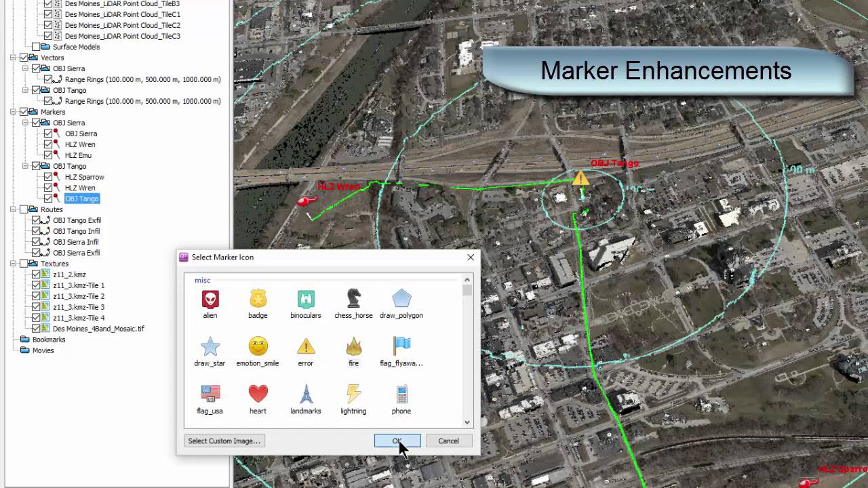Select the error warning triangle icon

click(x=306, y=346)
